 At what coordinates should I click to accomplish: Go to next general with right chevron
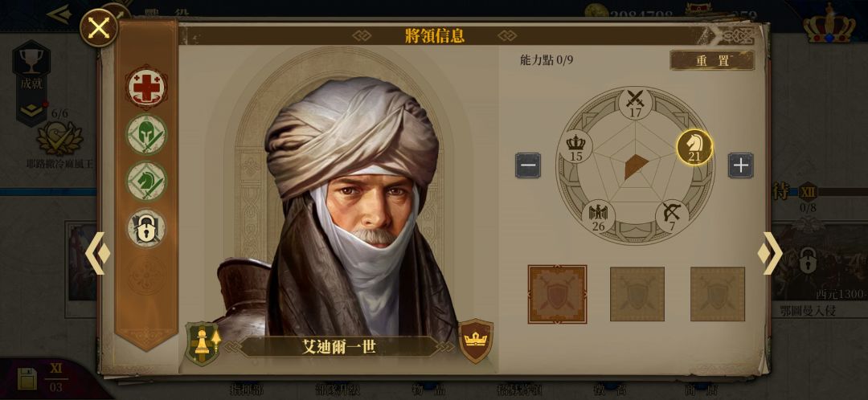coord(770,253)
